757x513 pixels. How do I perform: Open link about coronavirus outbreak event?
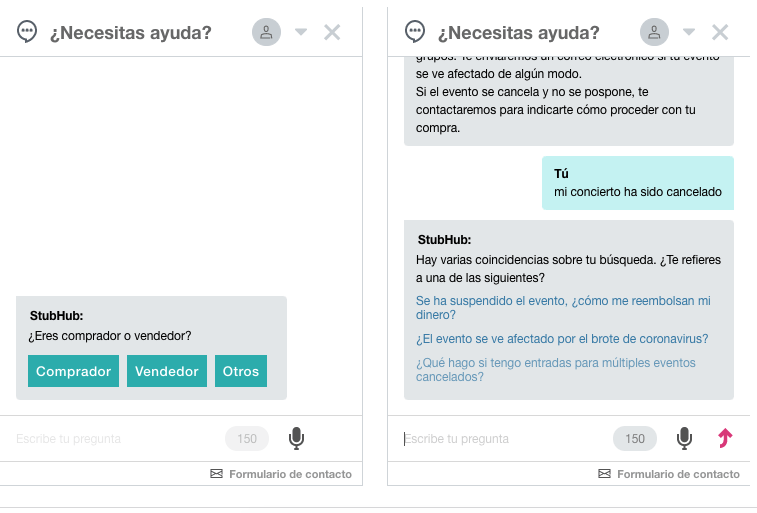point(562,339)
